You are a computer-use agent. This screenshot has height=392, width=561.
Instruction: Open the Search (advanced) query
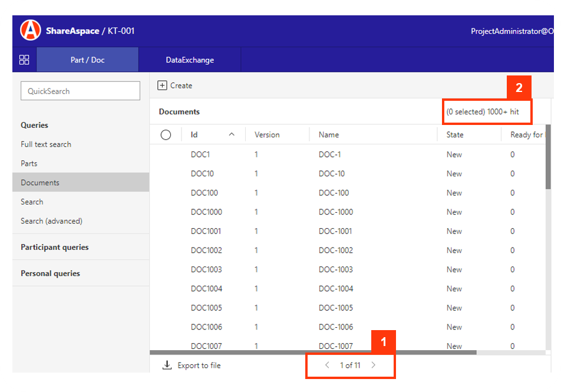[51, 221]
